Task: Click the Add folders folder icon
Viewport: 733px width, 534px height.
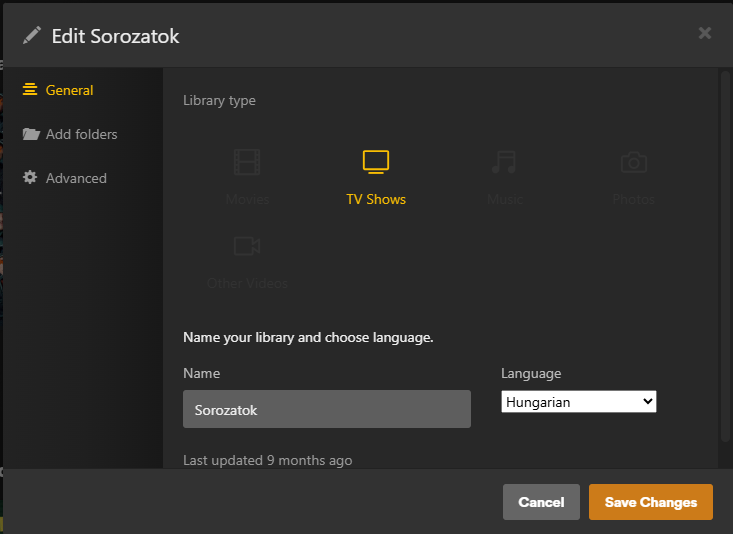Action: coord(31,134)
